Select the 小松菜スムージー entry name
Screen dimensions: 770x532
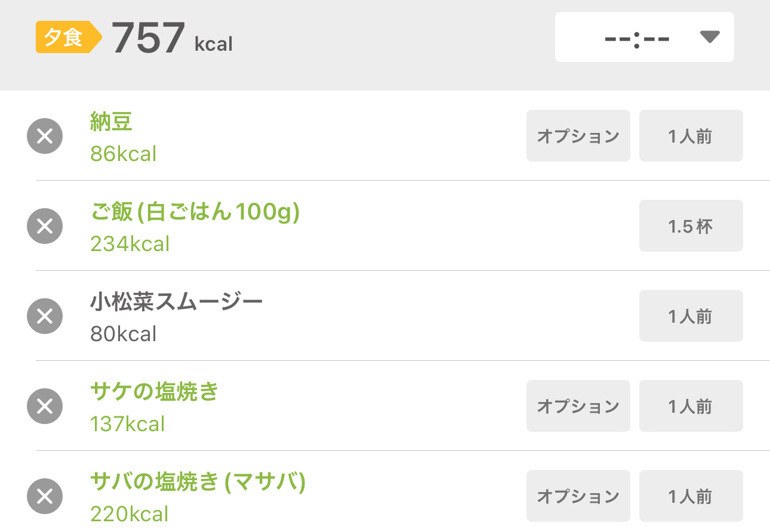coord(177,302)
